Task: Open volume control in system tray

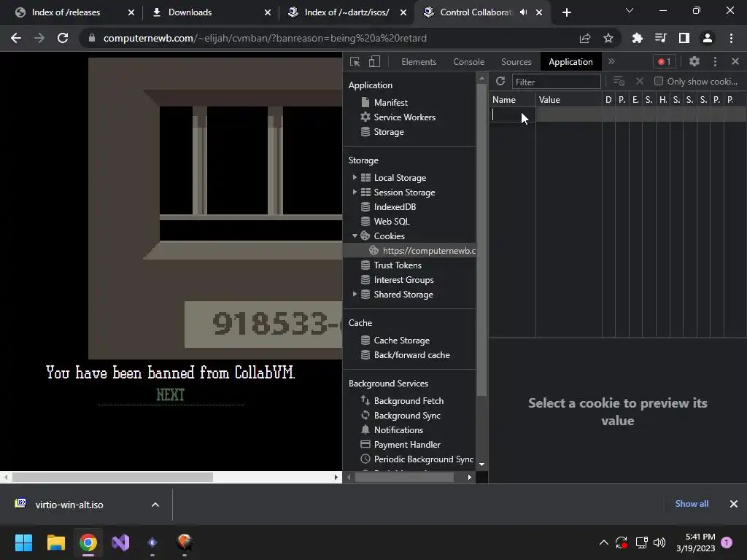Action: pos(659,542)
